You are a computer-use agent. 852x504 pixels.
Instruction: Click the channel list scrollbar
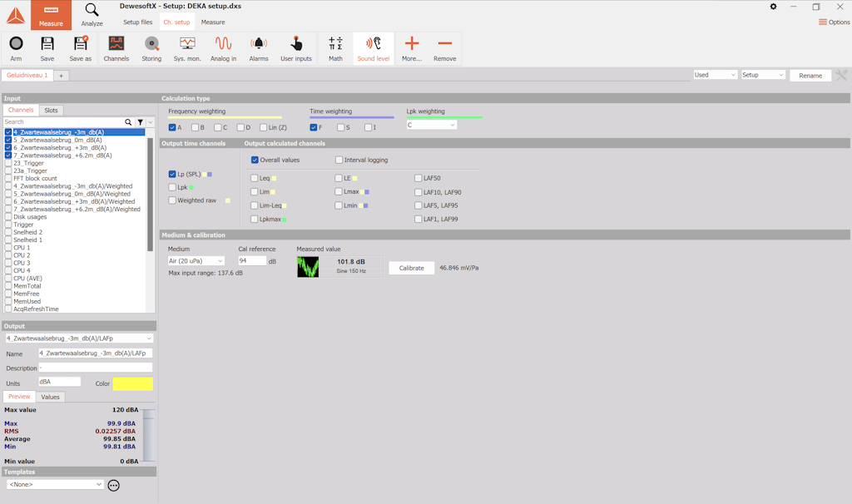pyautogui.click(x=150, y=193)
